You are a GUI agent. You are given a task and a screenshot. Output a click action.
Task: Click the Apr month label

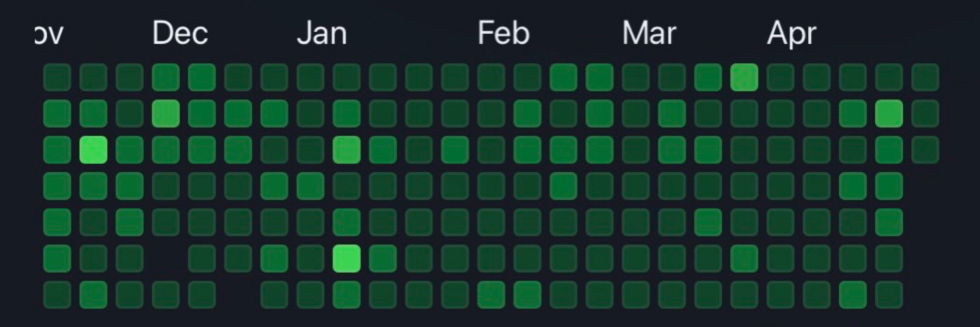[x=791, y=34]
